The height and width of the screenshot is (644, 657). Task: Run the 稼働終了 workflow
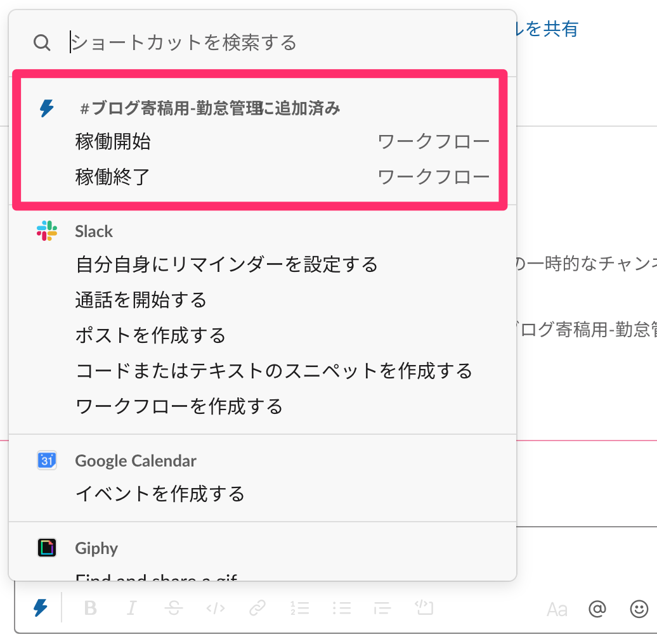pos(113,177)
